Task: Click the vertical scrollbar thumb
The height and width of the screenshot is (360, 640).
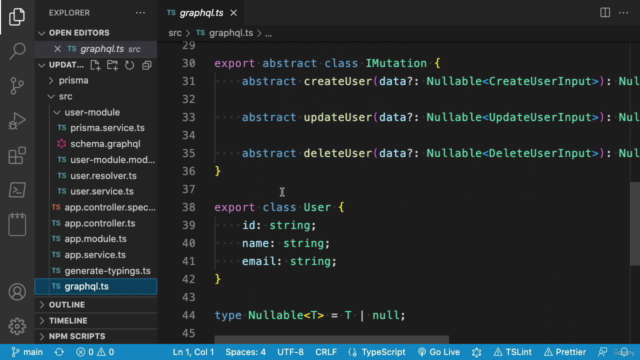Action: click(x=635, y=224)
